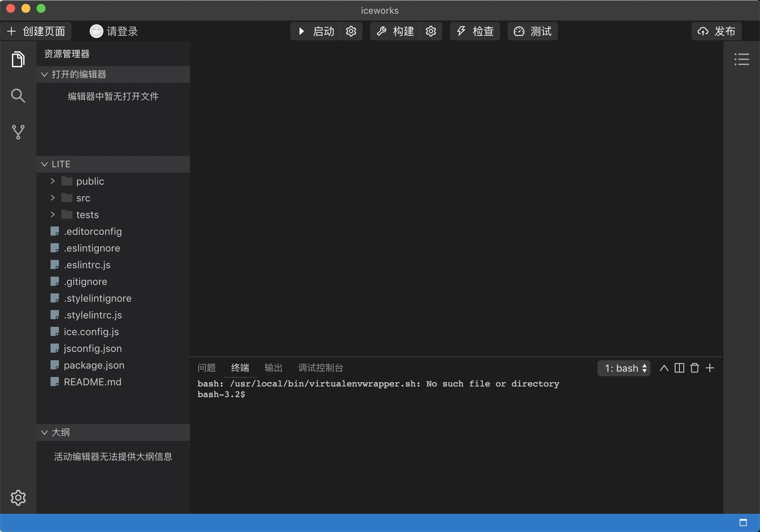Open the Search icon in the activity bar
This screenshot has height=532, width=760.
18,96
